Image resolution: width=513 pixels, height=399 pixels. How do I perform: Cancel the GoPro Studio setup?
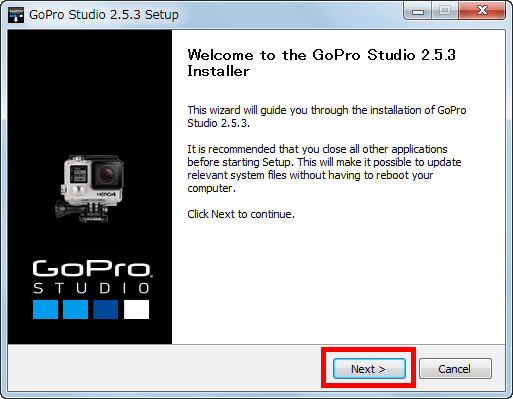[455, 369]
